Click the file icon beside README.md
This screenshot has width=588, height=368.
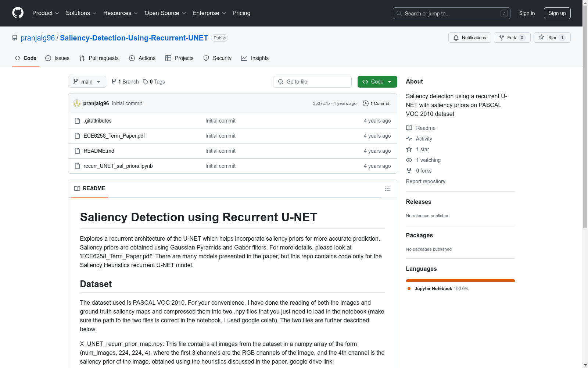pyautogui.click(x=77, y=151)
